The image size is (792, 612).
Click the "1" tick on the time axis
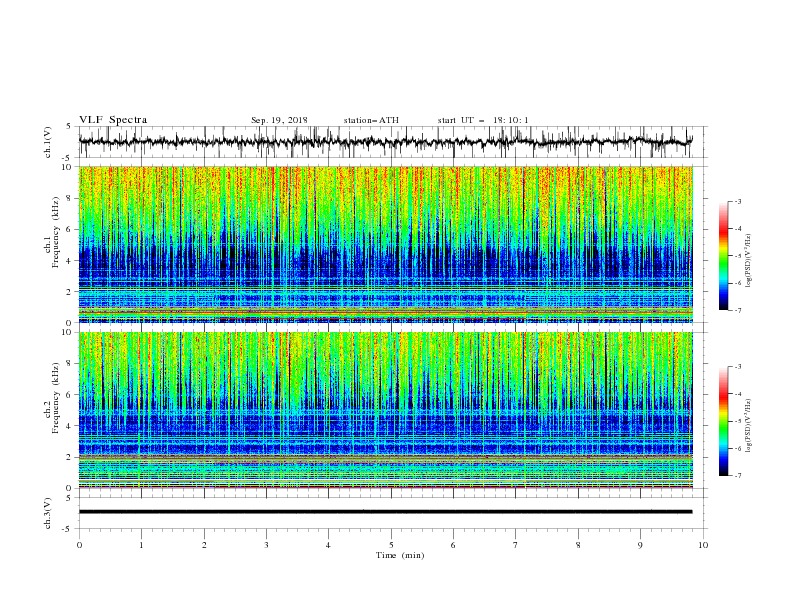click(141, 545)
